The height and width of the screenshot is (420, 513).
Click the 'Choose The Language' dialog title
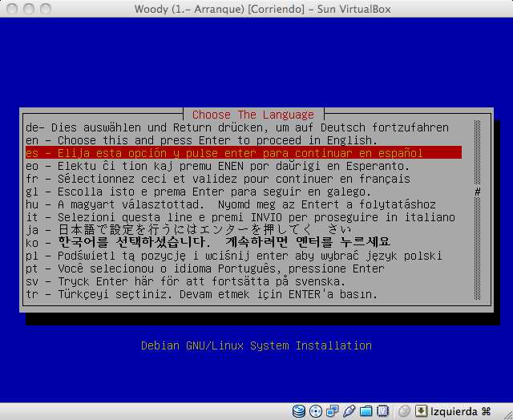tap(253, 115)
